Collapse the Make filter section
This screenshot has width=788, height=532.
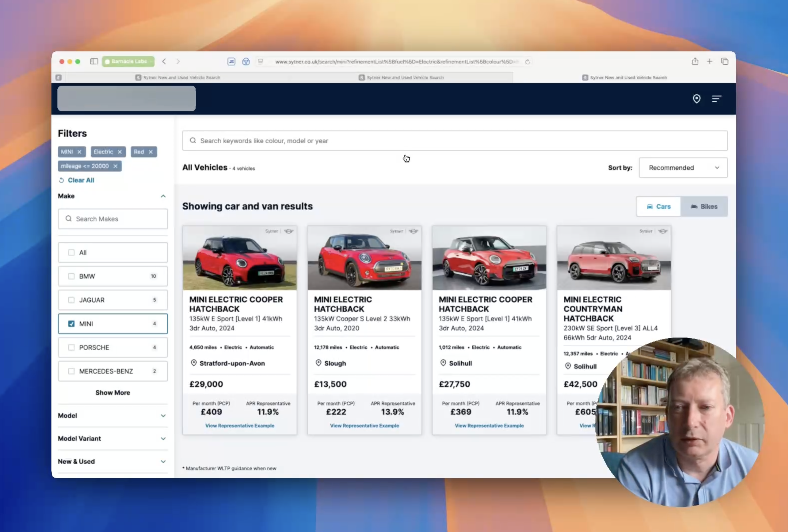click(163, 196)
